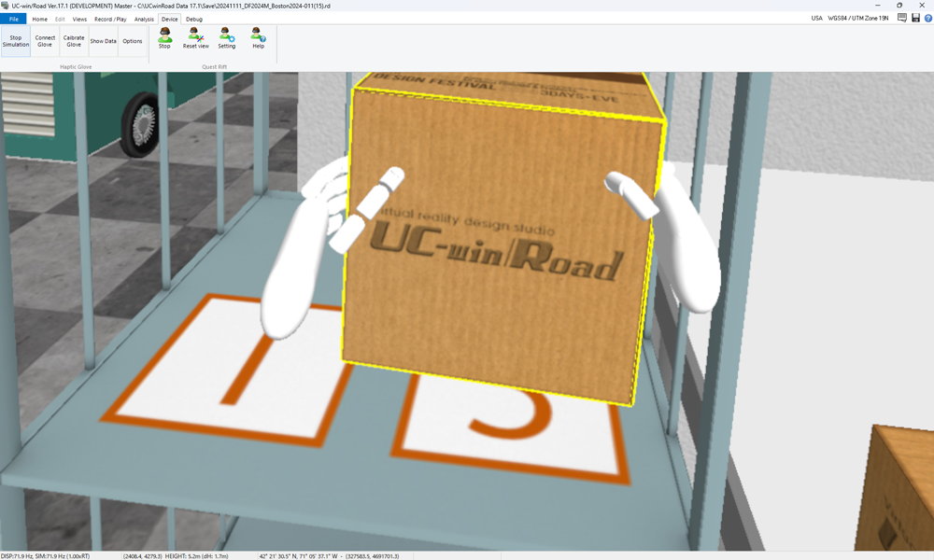The width and height of the screenshot is (934, 560).
Task: Click the floppy disk save icon
Action: tap(915, 18)
